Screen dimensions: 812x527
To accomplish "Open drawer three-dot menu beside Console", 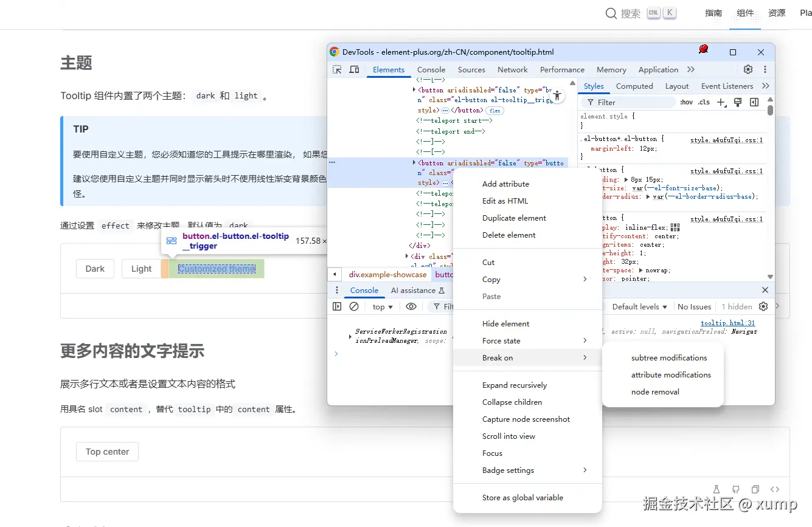I will 337,290.
